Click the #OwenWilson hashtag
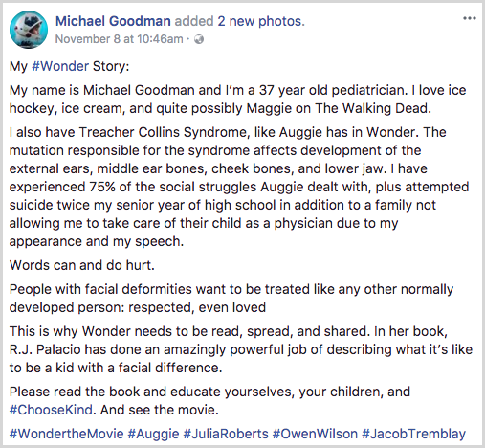Viewport: 485px width, 448px height. [315, 434]
